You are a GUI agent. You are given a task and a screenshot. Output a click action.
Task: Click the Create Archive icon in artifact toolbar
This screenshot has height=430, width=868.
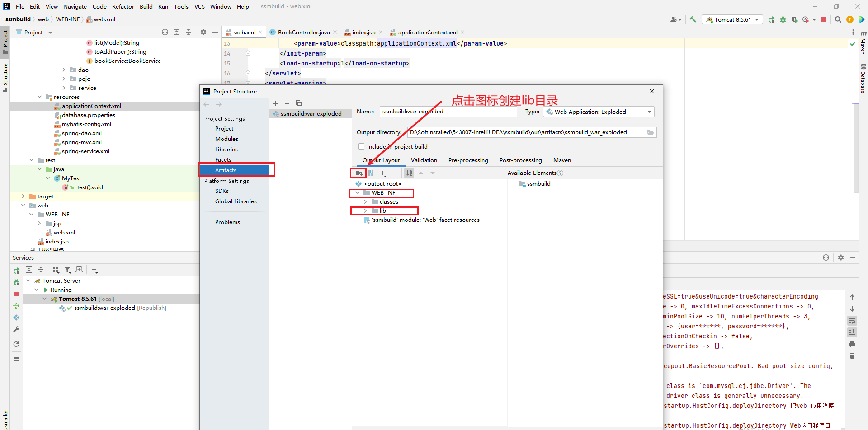[x=371, y=173]
